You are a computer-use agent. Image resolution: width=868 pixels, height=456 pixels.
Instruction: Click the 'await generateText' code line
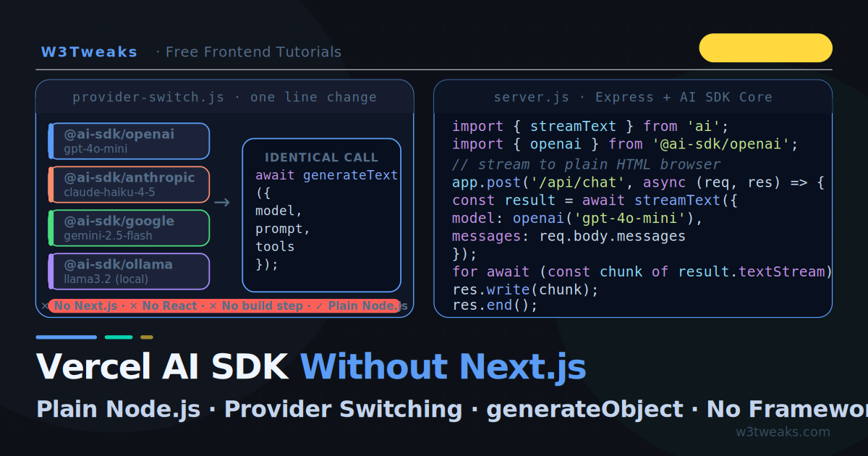tap(326, 176)
